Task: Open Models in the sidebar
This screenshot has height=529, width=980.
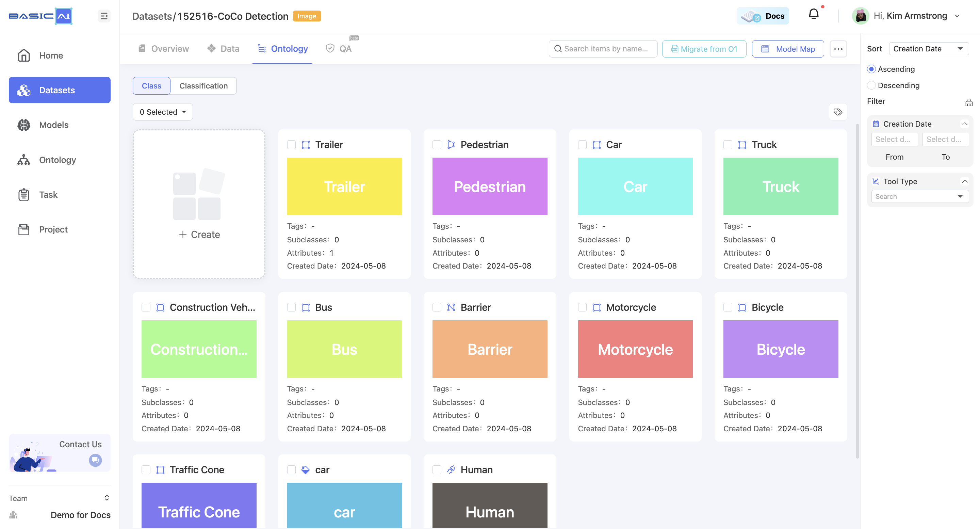Action: click(60, 125)
